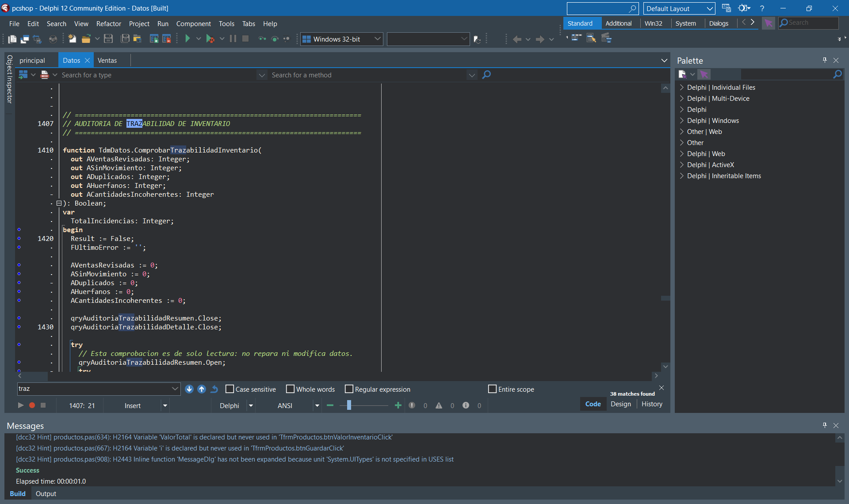Image resolution: width=849 pixels, height=504 pixels.
Task: Expand the Delphi | Multi-Device palette group
Action: 682,99
